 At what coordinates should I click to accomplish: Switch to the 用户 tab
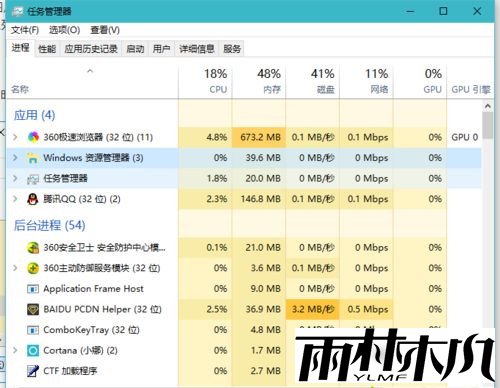[162, 49]
